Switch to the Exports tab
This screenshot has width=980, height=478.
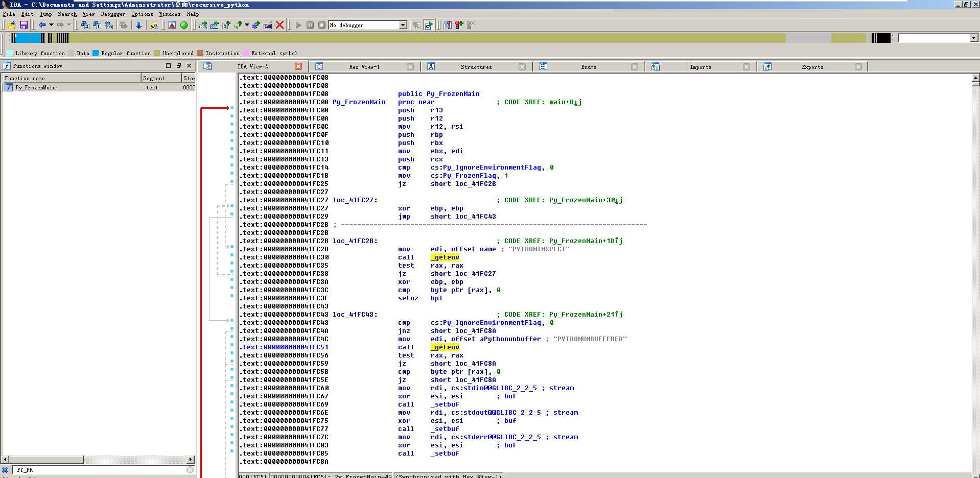click(812, 67)
